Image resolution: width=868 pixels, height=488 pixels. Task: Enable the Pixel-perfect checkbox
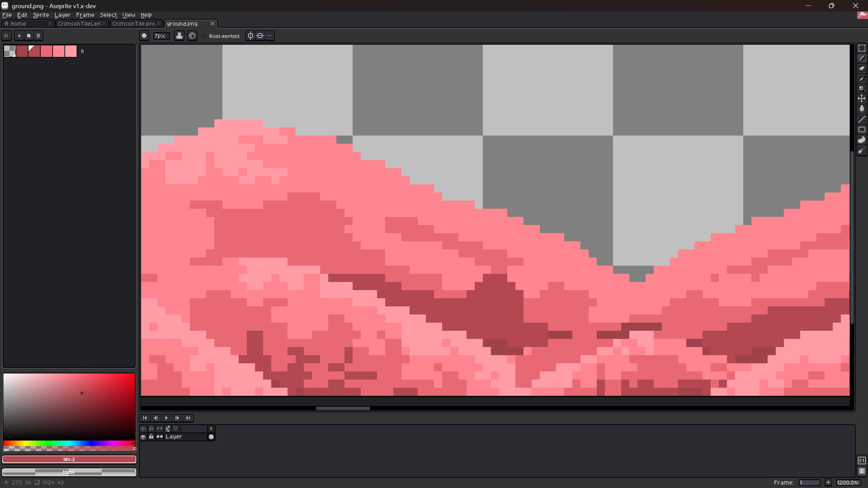coord(204,36)
